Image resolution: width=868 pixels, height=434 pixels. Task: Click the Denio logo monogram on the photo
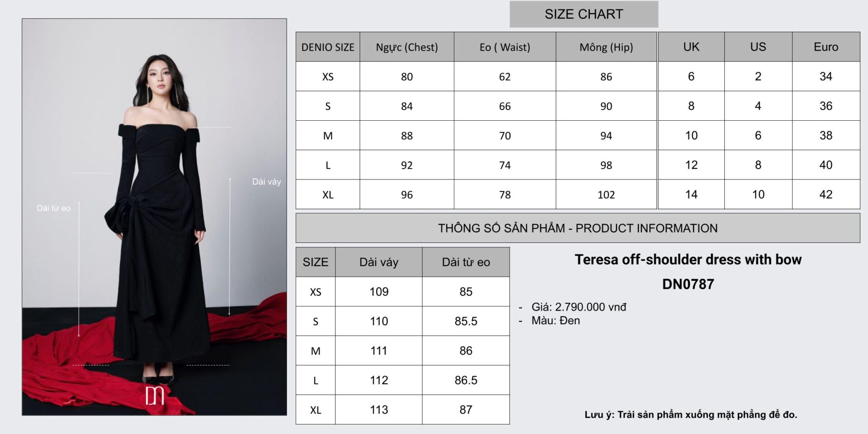pyautogui.click(x=155, y=396)
